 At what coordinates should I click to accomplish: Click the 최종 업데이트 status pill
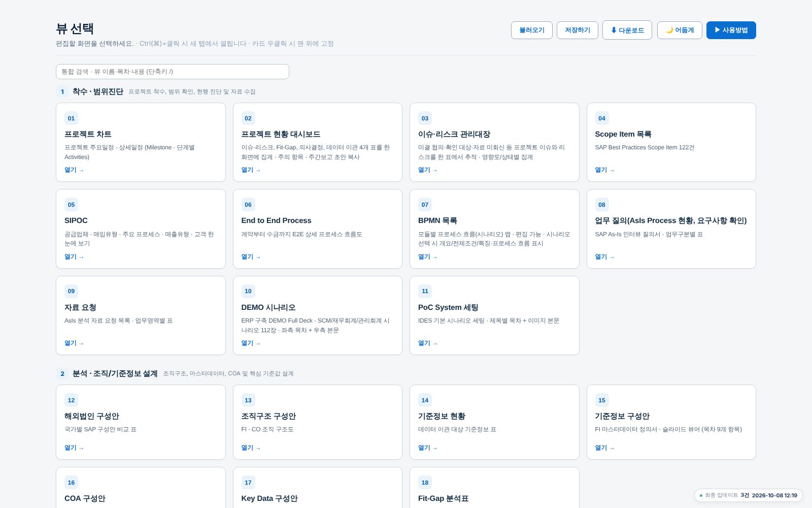[748, 495]
